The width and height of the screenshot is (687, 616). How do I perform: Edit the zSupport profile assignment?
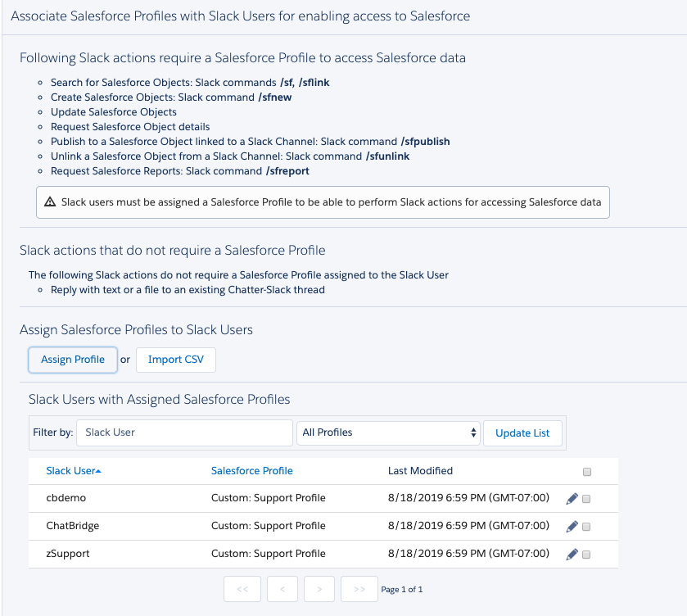[572, 554]
